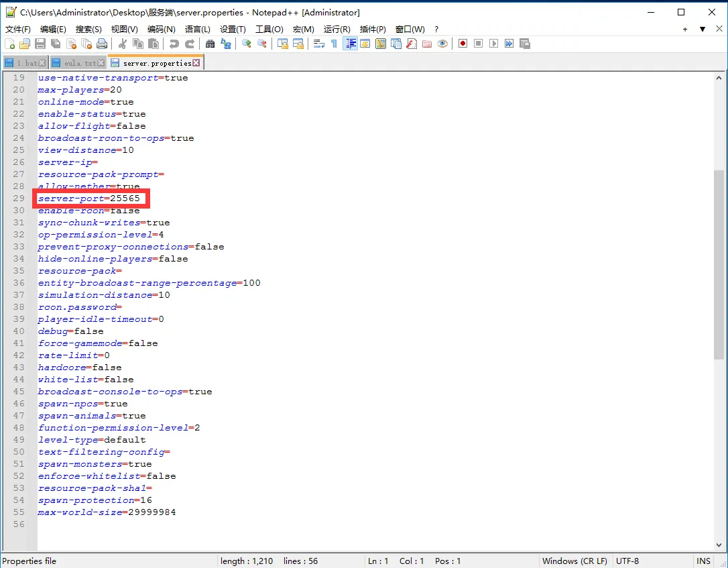Viewport: 728px width, 568px height.
Task: Place cursor on server-port=25565 line
Action: pyautogui.click(x=89, y=198)
